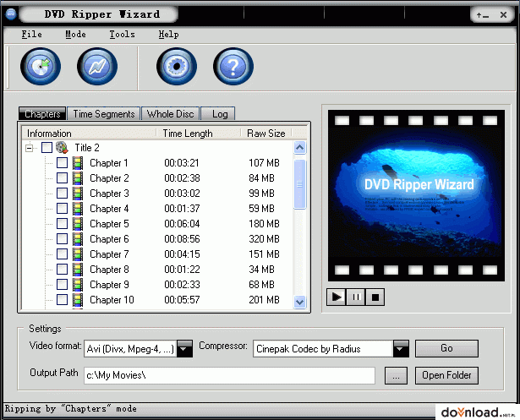Click the 201 MB raw size cell
Image resolution: width=520 pixels, height=420 pixels.
click(264, 300)
